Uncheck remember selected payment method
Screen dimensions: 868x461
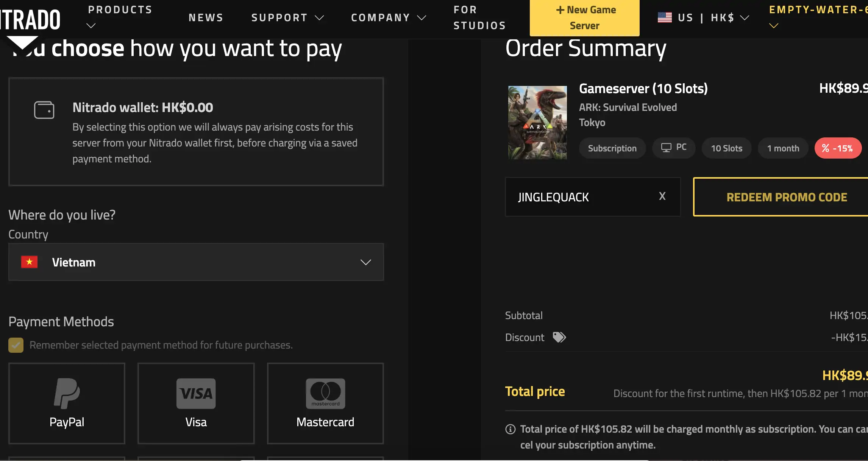coord(15,345)
